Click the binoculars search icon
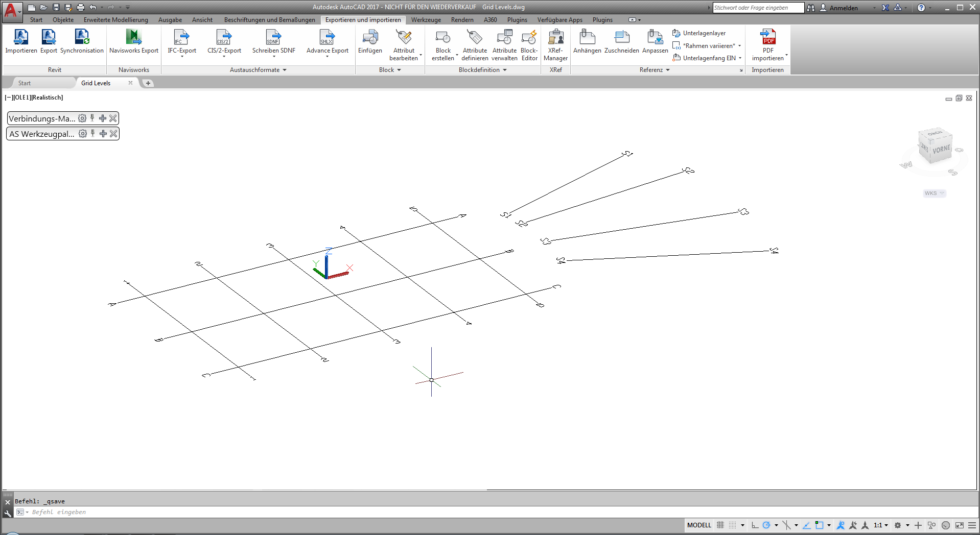 [x=811, y=8]
